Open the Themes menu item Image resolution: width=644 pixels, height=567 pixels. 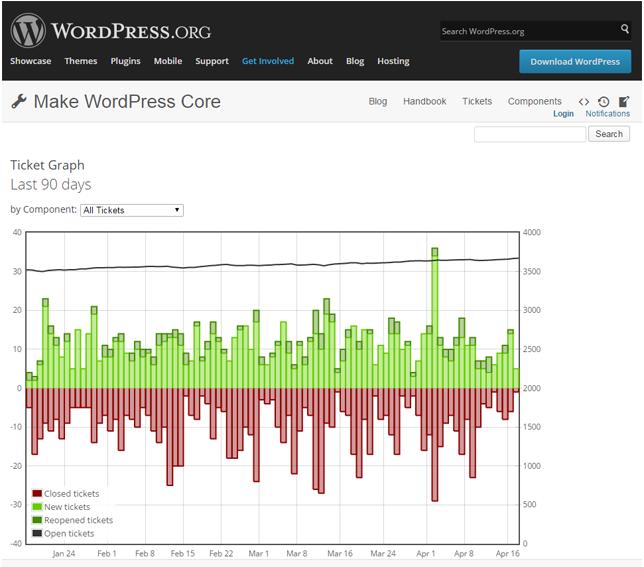[81, 61]
